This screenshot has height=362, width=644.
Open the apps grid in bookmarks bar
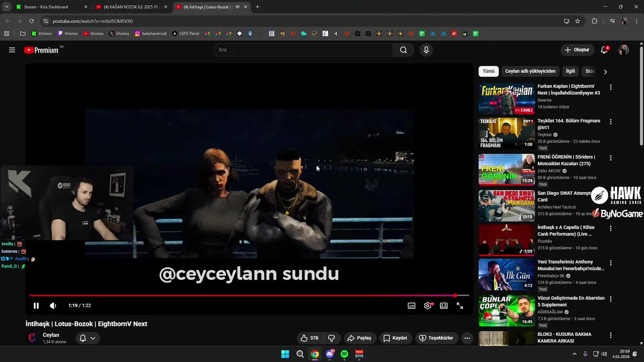coord(7,34)
